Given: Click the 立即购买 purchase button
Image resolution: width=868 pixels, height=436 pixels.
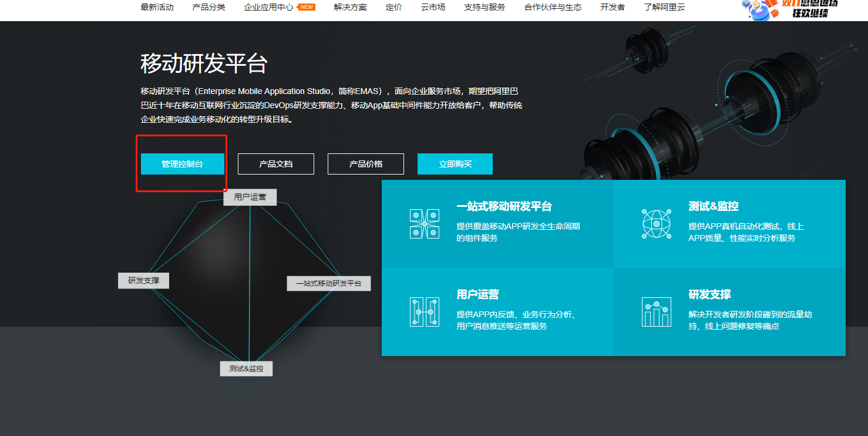Looking at the screenshot, I should 455,163.
